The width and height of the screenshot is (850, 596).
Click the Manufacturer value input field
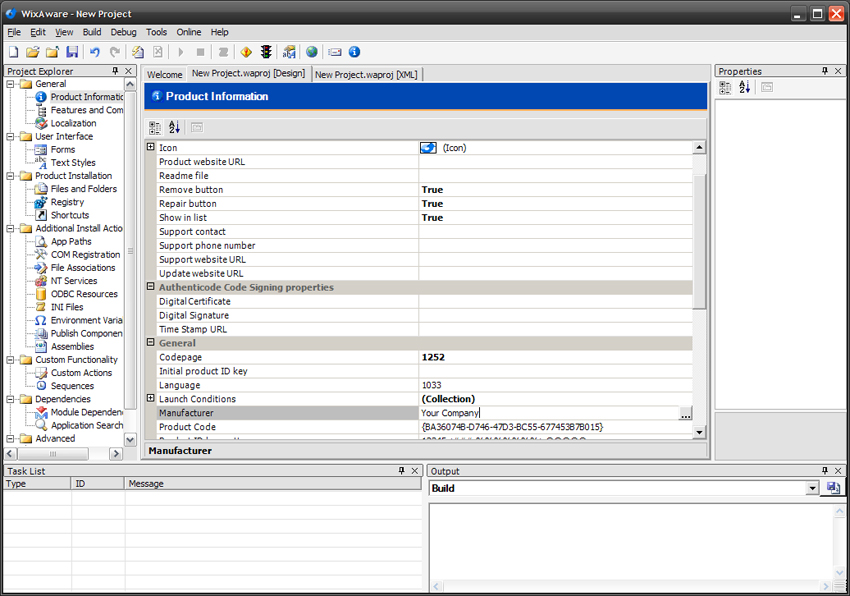[549, 413]
